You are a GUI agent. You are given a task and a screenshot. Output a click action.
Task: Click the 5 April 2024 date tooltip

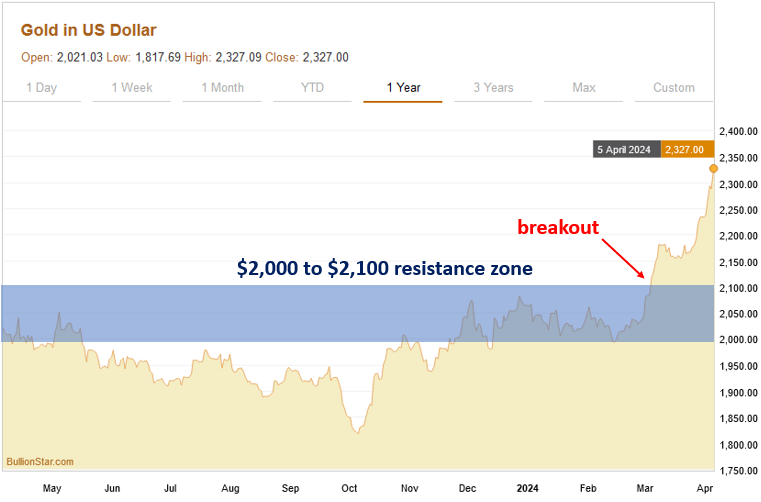[624, 150]
